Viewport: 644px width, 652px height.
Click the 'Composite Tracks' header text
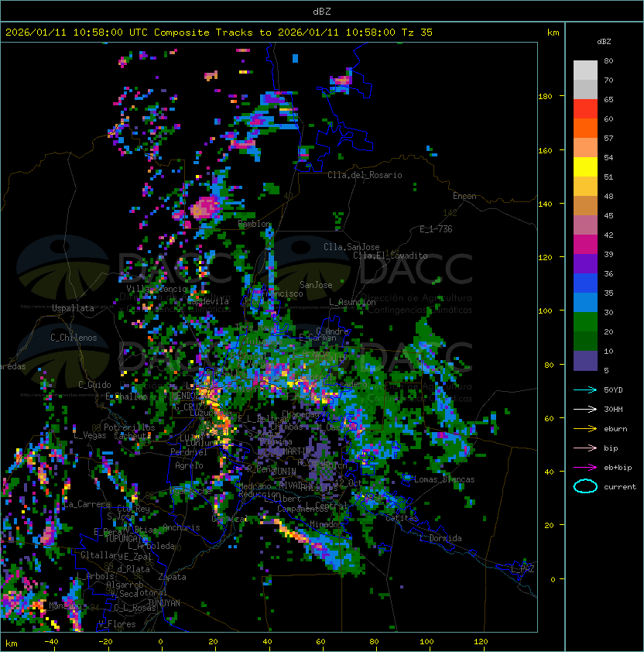click(x=204, y=33)
